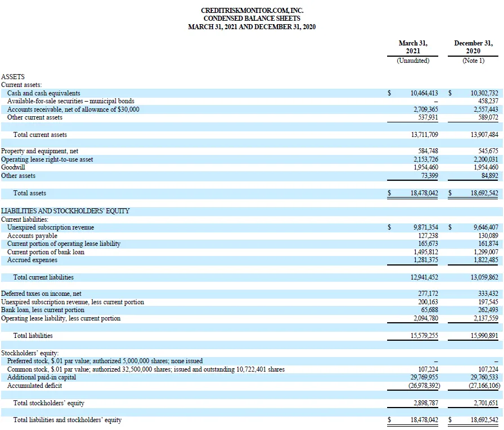
Task: Click the 'Total liabilities' label
Action: (33, 336)
